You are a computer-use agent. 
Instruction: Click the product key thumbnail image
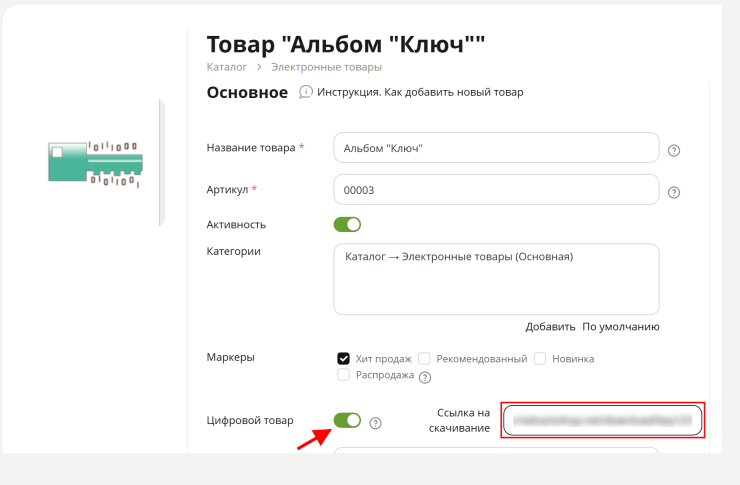click(x=95, y=165)
